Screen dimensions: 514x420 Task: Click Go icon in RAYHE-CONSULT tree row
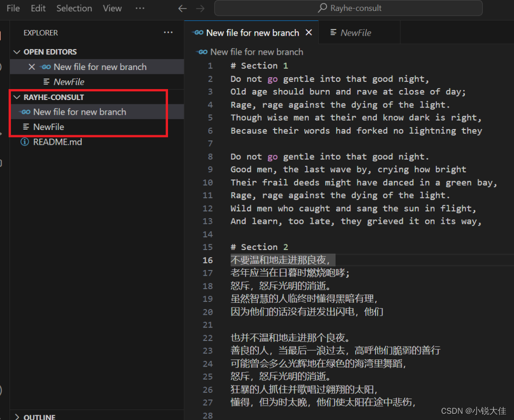pos(25,112)
